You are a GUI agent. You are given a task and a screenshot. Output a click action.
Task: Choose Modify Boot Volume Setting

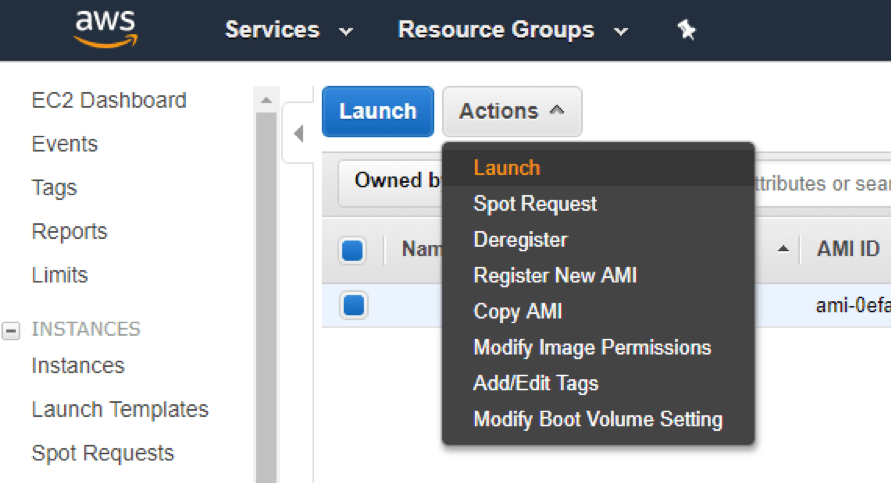pos(598,419)
